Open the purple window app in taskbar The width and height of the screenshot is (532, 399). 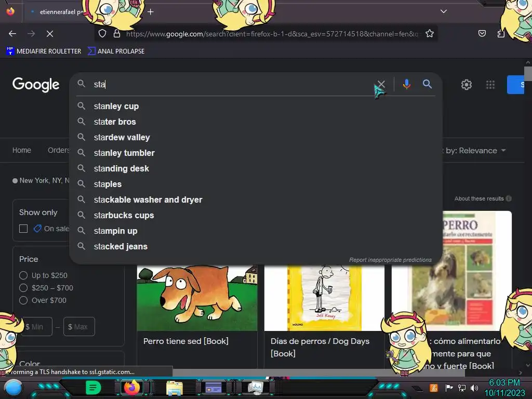point(214,388)
